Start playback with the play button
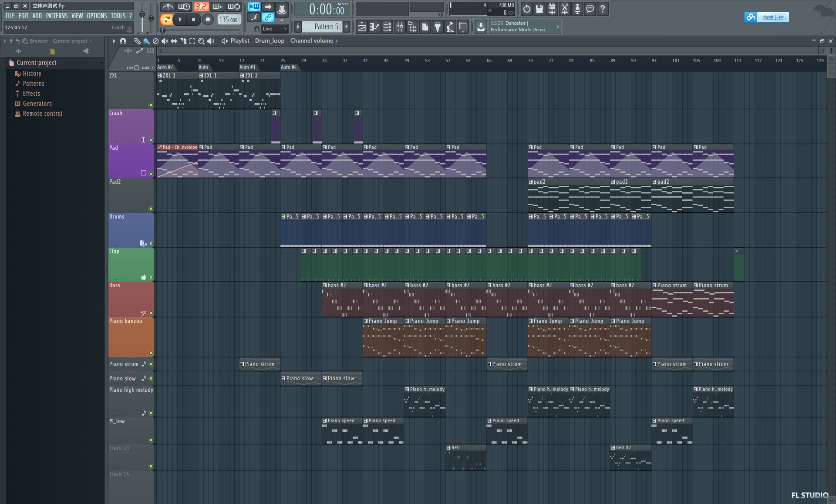836x504 pixels. coord(180,19)
